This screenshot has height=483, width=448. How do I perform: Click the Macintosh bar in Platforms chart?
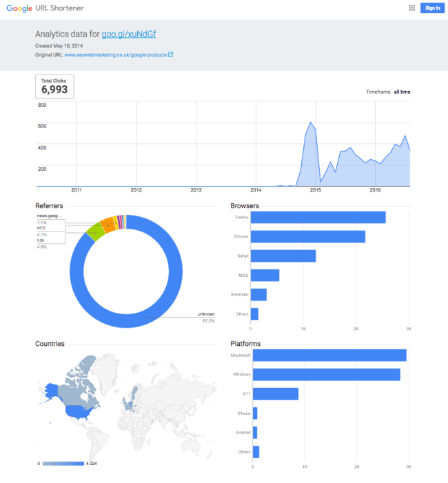pyautogui.click(x=329, y=356)
